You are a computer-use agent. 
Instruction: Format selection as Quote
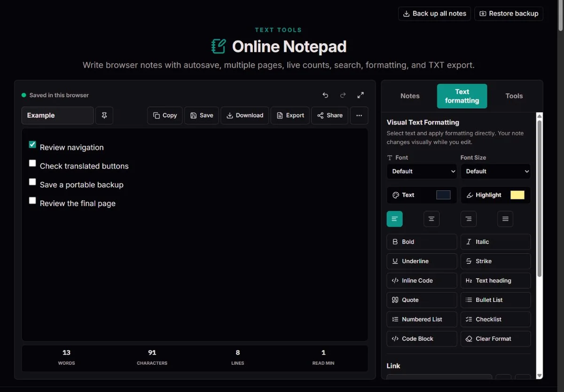coord(422,300)
